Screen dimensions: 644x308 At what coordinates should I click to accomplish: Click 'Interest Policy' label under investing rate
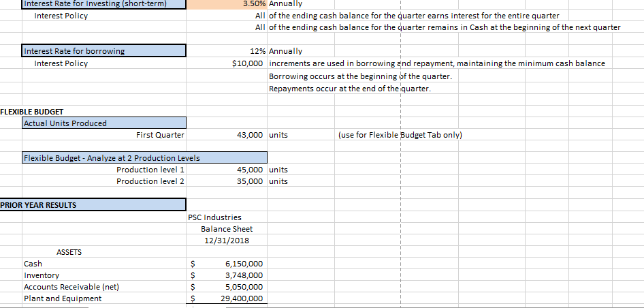[61, 16]
